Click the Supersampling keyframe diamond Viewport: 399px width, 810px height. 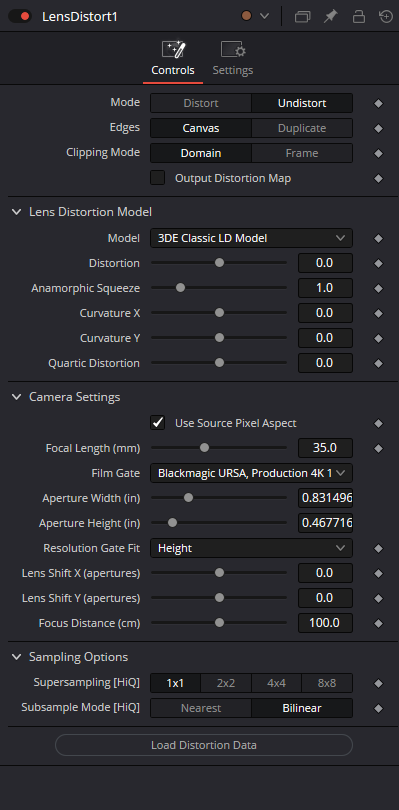pyautogui.click(x=378, y=683)
